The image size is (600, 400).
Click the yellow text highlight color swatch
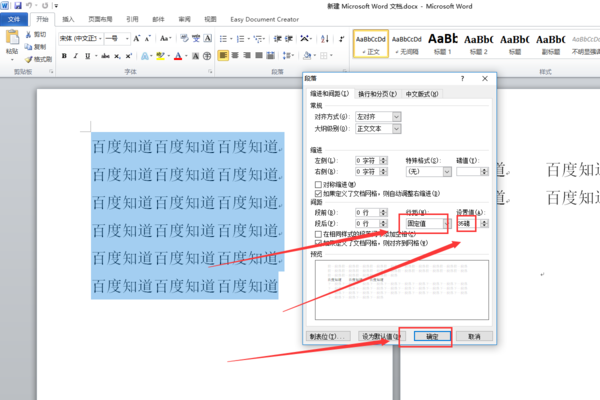(x=160, y=56)
